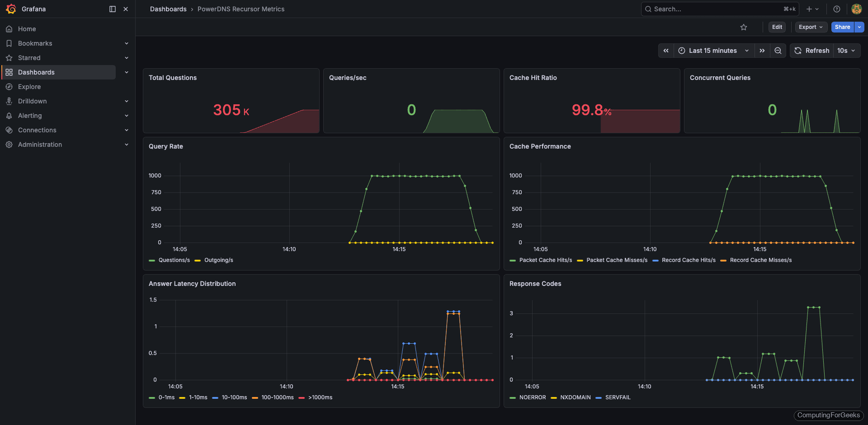The width and height of the screenshot is (868, 425).
Task: Click the Edit button
Action: (777, 27)
